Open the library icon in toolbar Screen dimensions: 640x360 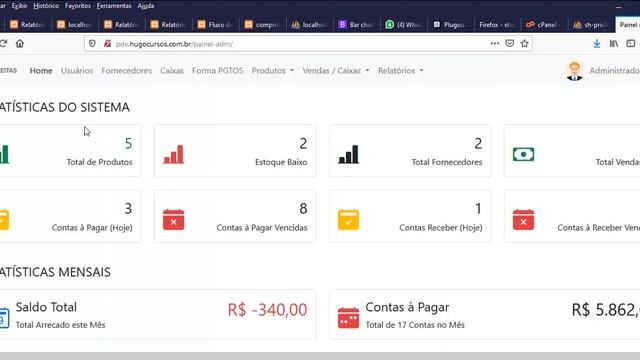614,44
